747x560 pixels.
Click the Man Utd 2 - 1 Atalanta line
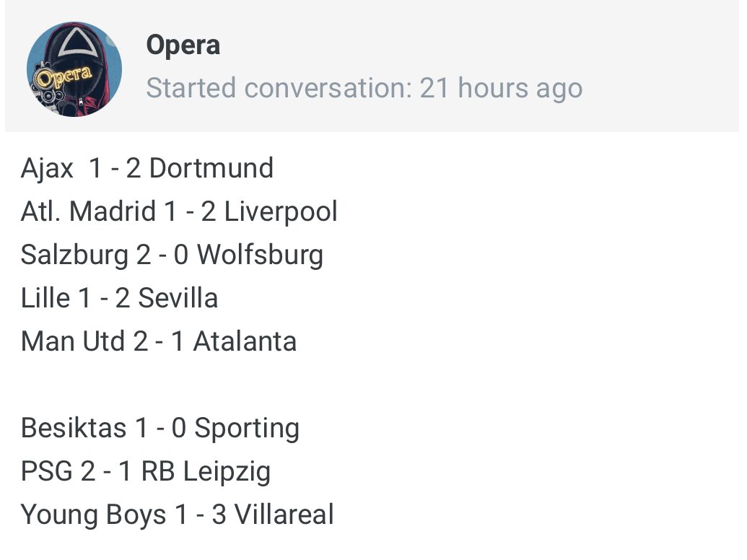(159, 342)
